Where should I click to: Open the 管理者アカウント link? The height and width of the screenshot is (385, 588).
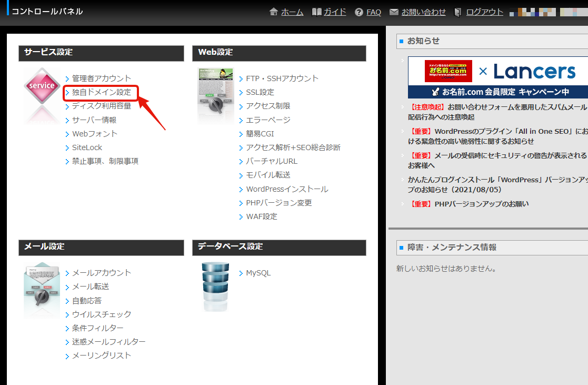(x=102, y=78)
